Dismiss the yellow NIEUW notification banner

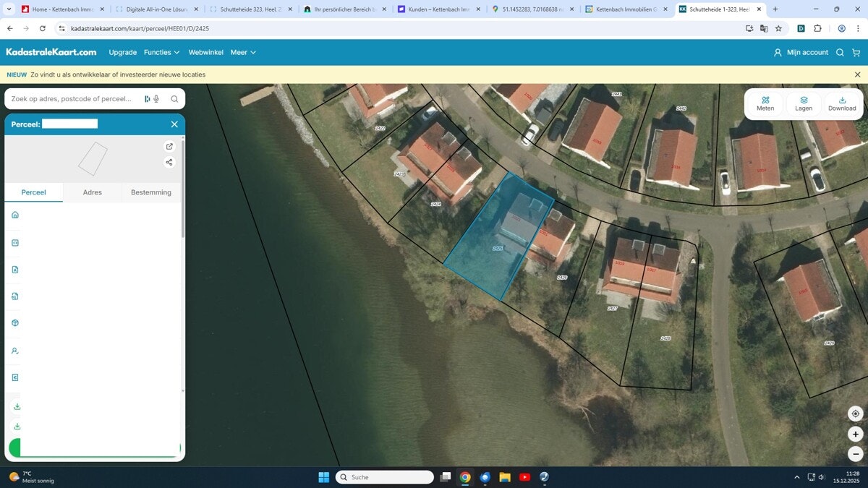pos(857,74)
